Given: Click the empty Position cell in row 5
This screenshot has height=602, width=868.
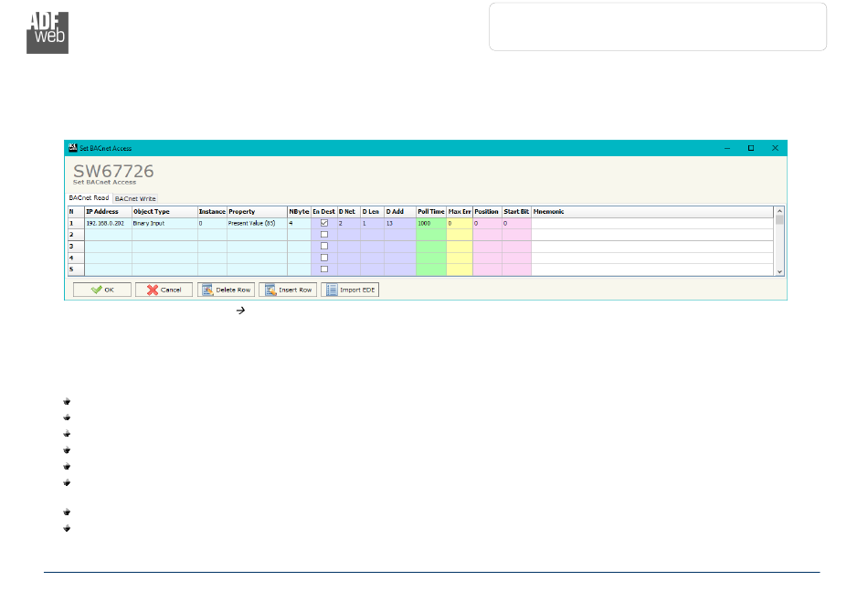Looking at the screenshot, I should pos(487,270).
